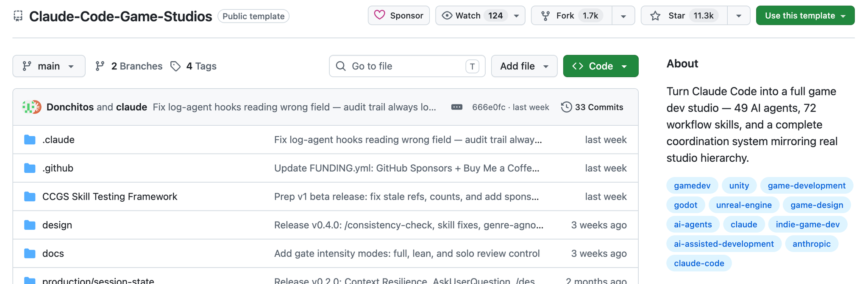This screenshot has height=284, width=868.
Task: Open the docs folder
Action: pyautogui.click(x=53, y=253)
